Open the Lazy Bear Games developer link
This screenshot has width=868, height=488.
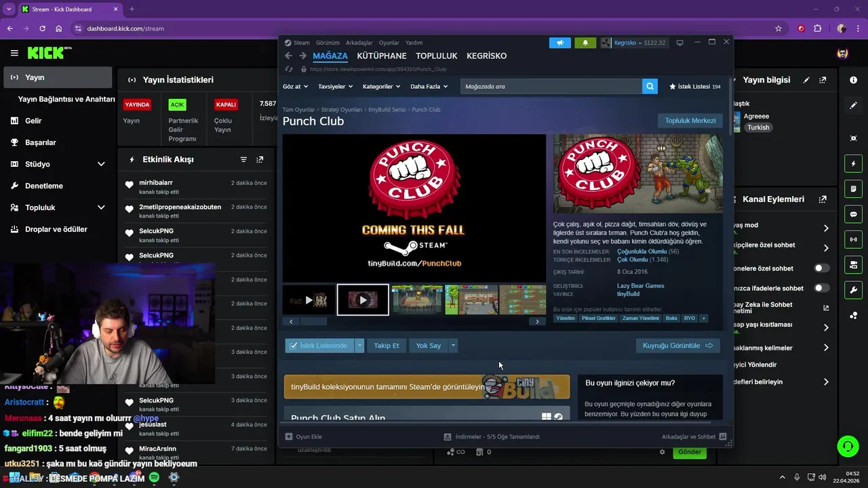pyautogui.click(x=640, y=286)
